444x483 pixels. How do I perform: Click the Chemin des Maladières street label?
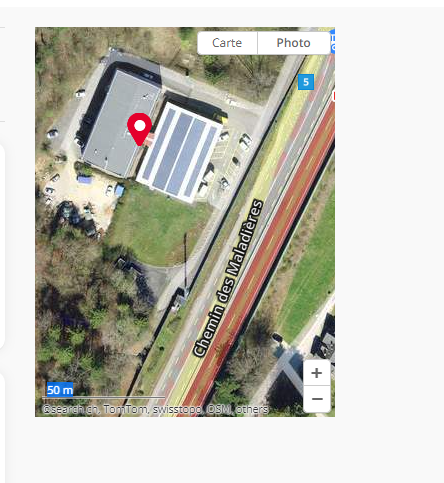tap(228, 278)
